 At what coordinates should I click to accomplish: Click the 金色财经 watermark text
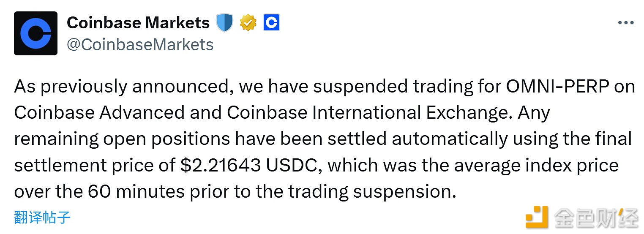pyautogui.click(x=595, y=218)
